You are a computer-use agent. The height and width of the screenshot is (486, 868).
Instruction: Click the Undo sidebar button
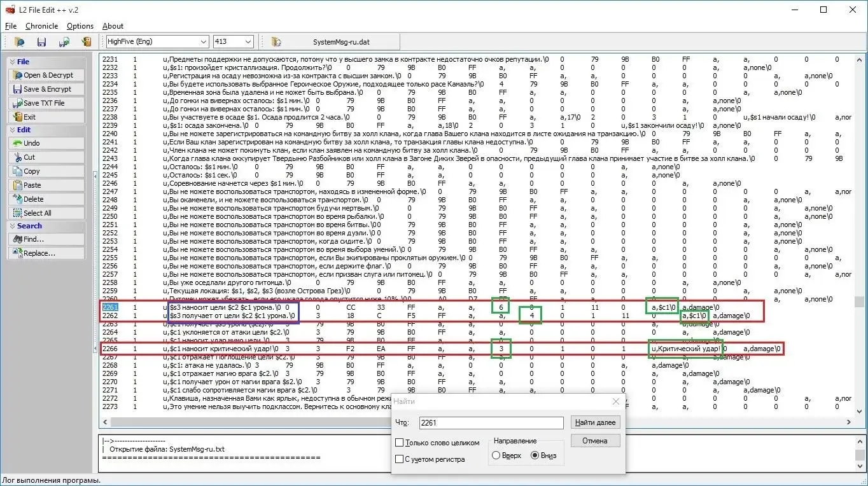coord(46,143)
